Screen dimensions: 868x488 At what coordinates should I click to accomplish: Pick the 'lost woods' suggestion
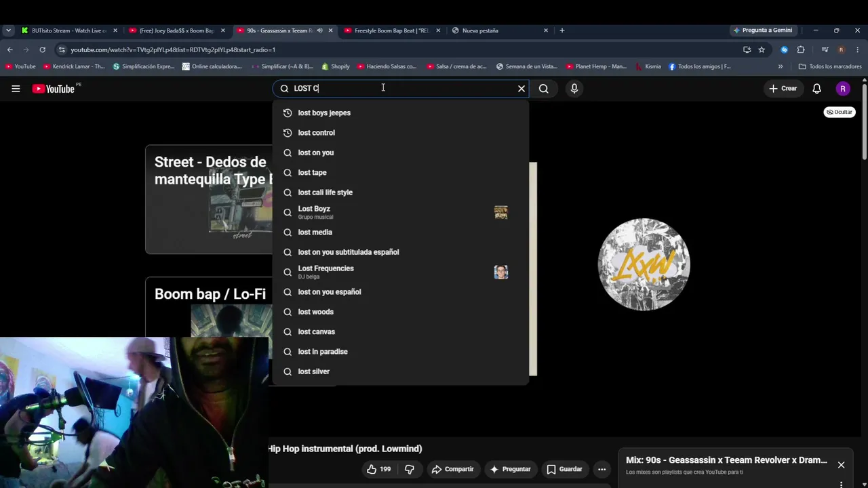(400, 312)
